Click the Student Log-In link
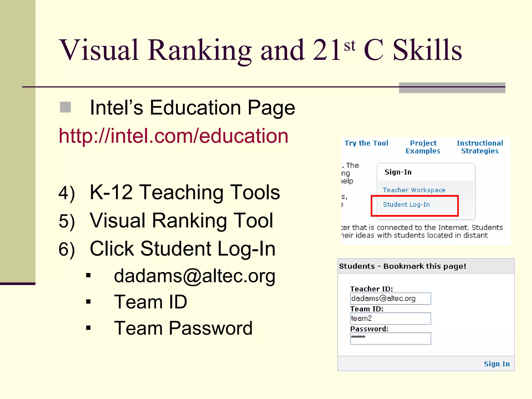The image size is (532, 399). [406, 204]
